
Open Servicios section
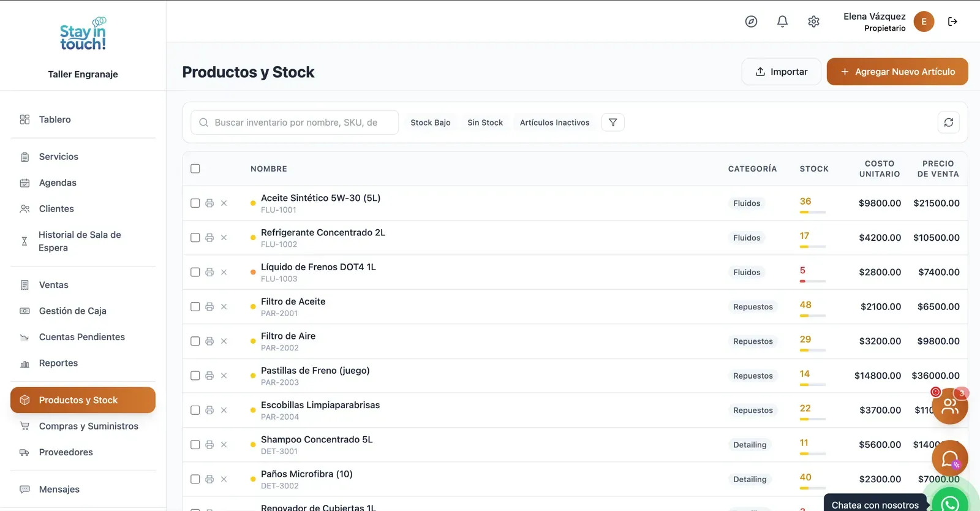click(x=83, y=157)
